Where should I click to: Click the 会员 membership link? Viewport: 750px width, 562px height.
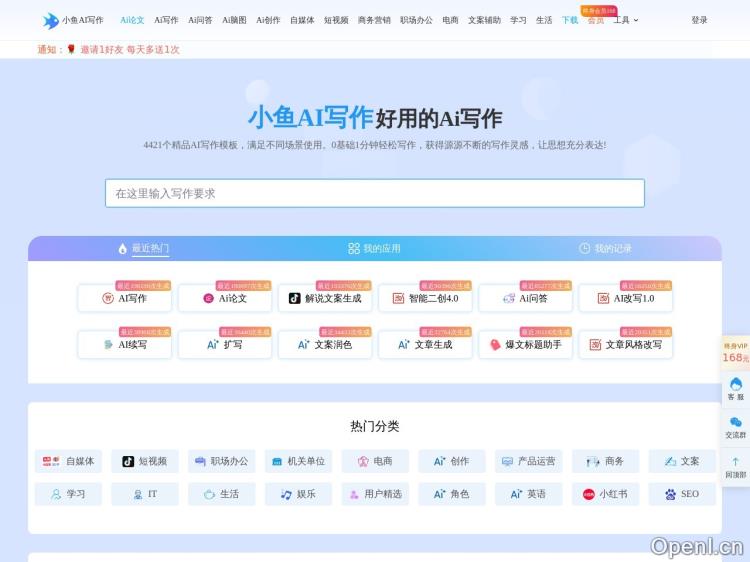[596, 21]
